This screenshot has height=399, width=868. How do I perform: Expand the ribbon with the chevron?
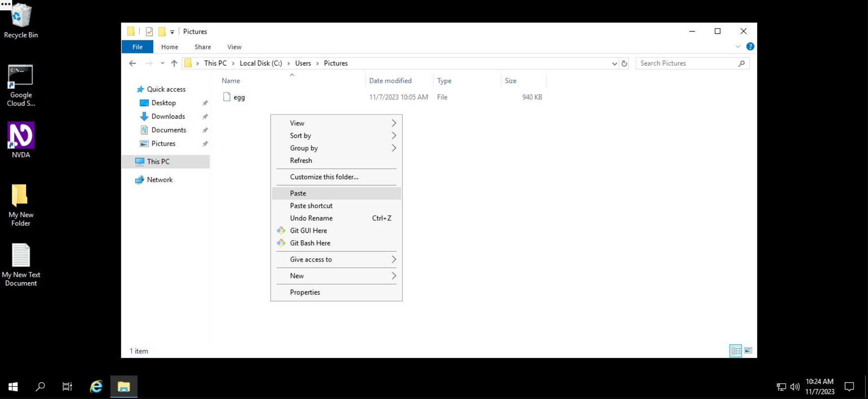(738, 47)
